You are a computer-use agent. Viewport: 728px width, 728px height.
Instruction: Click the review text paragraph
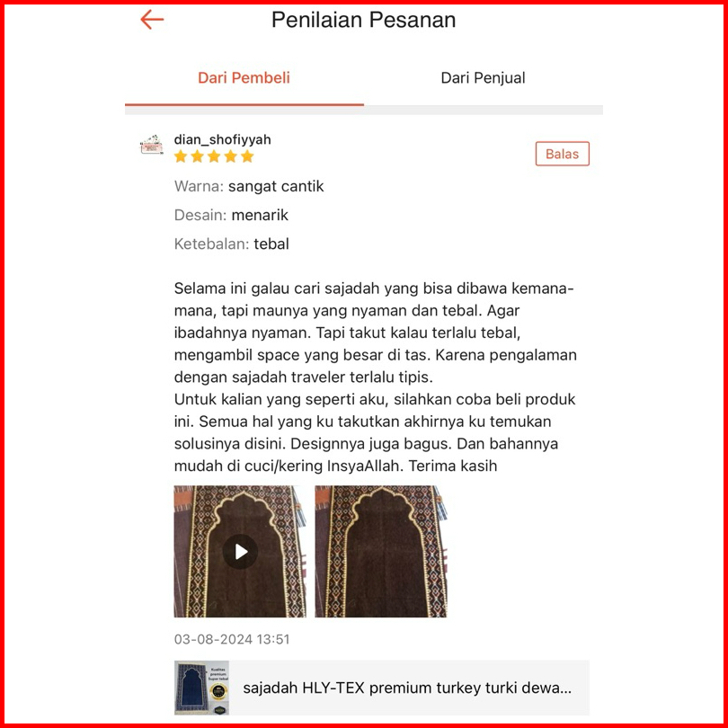375,377
